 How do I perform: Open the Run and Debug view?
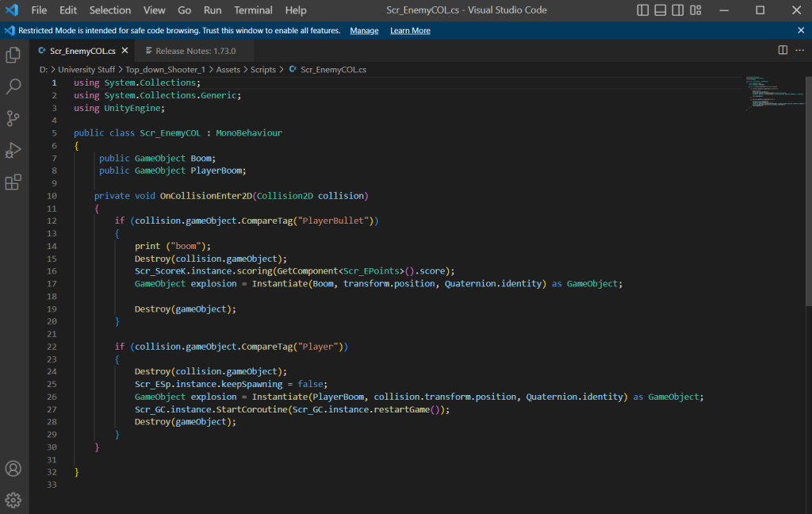tap(13, 150)
